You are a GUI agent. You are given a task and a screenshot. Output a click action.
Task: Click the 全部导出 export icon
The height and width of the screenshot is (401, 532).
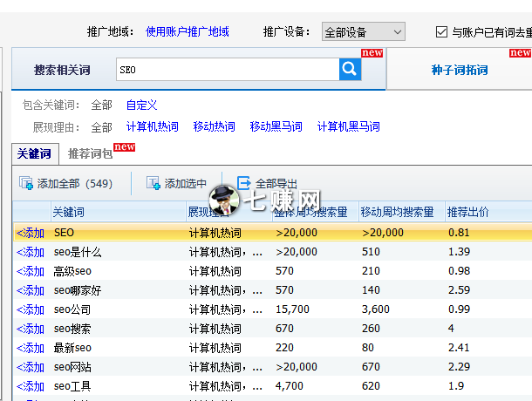click(243, 183)
